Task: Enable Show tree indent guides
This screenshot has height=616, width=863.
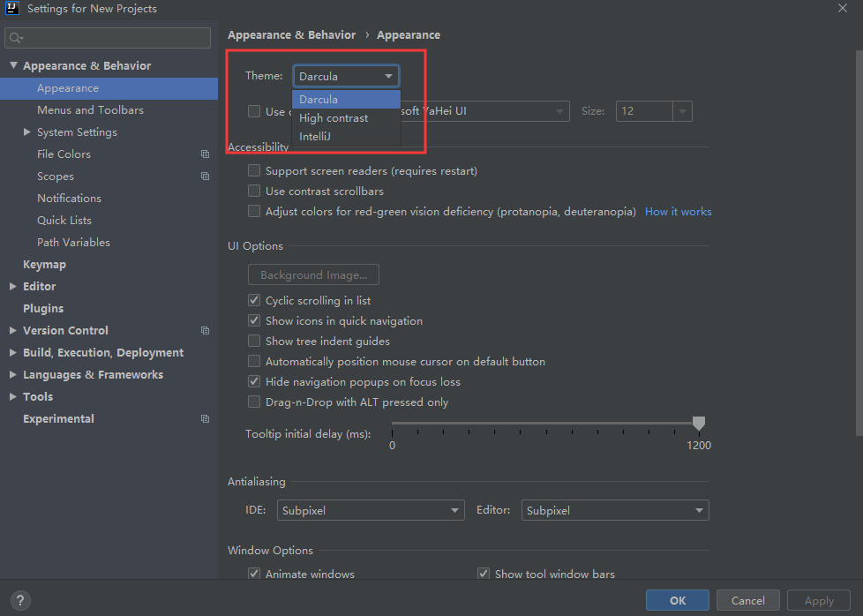Action: (x=254, y=342)
